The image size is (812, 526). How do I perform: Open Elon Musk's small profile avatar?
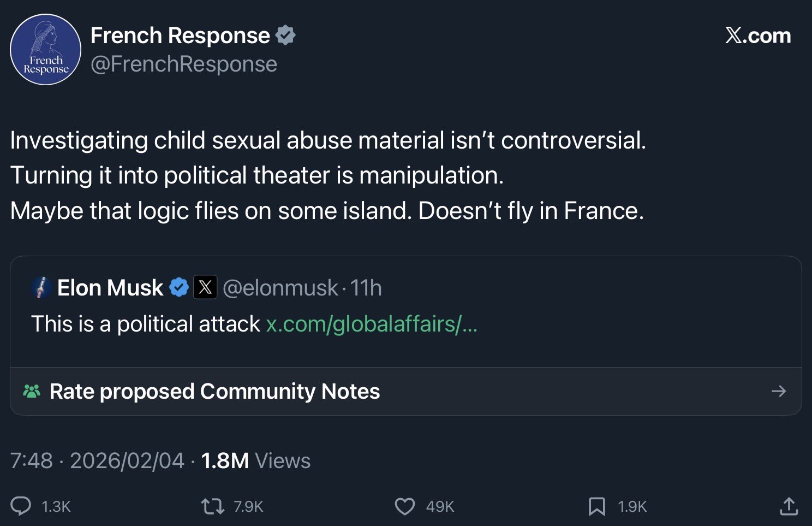coord(41,287)
